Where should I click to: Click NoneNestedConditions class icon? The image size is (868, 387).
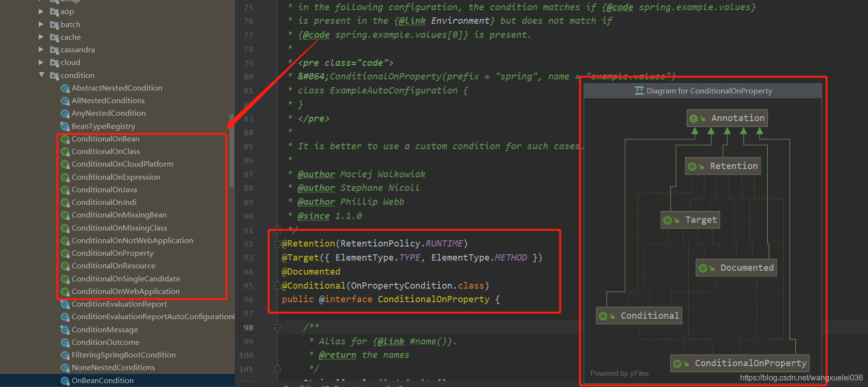click(65, 368)
